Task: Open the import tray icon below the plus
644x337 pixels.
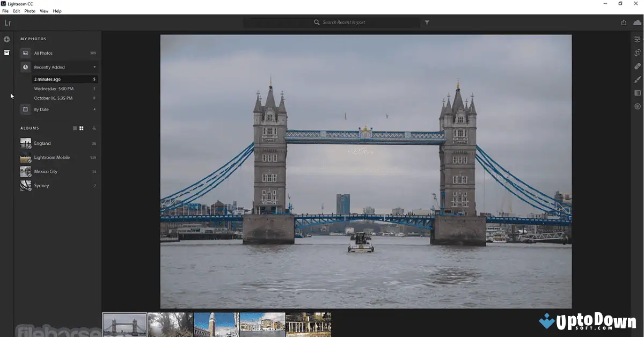Action: tap(6, 52)
